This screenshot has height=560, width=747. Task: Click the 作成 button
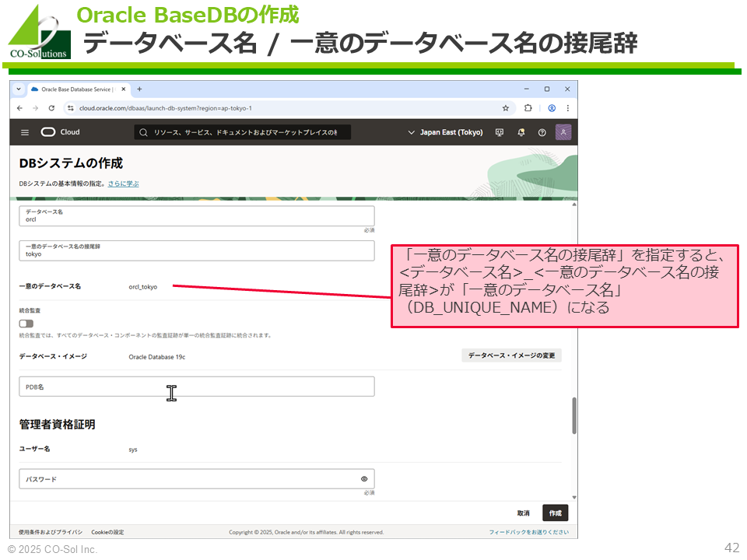pos(556,513)
